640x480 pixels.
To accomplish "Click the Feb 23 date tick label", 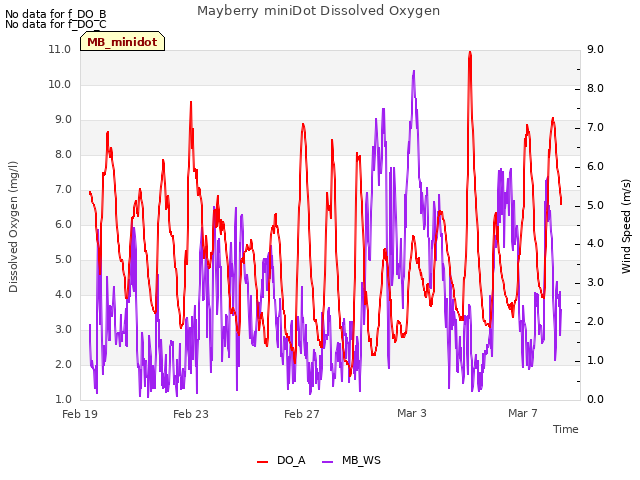I will [x=191, y=414].
